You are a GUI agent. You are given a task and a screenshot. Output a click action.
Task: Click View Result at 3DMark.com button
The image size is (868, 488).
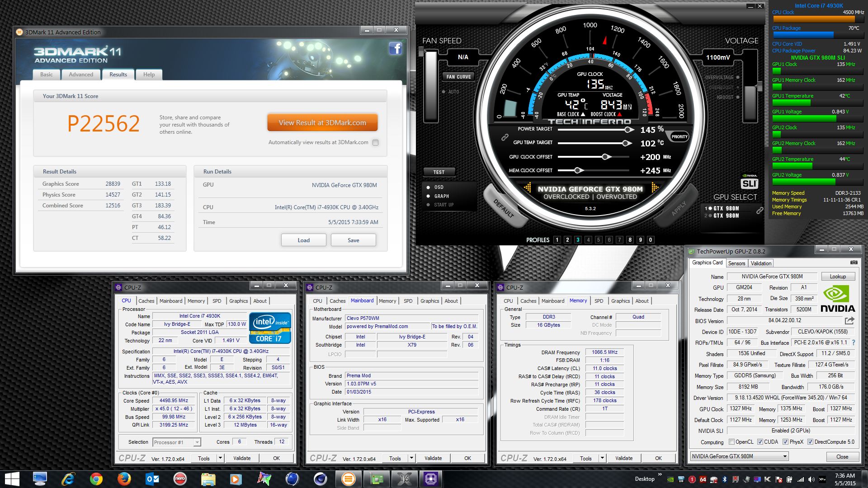pyautogui.click(x=322, y=123)
